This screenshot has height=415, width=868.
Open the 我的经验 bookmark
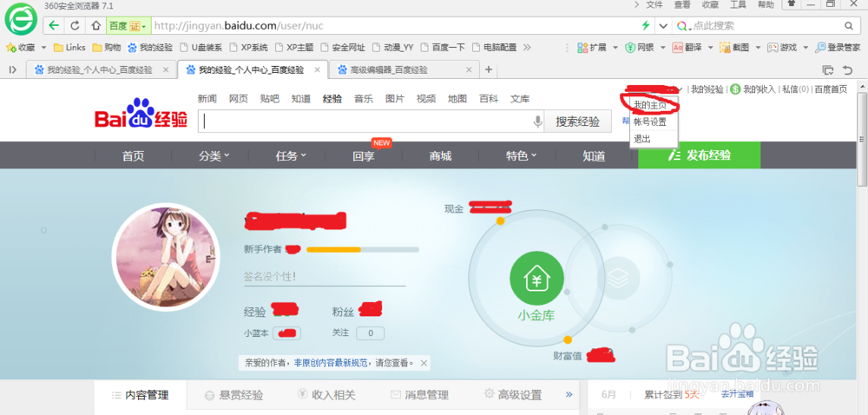click(150, 48)
